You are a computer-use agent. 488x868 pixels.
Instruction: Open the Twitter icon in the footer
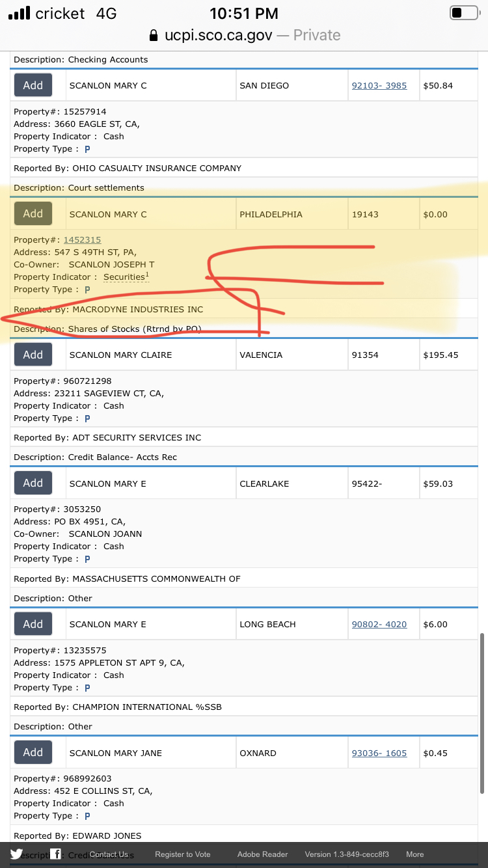[x=16, y=854]
